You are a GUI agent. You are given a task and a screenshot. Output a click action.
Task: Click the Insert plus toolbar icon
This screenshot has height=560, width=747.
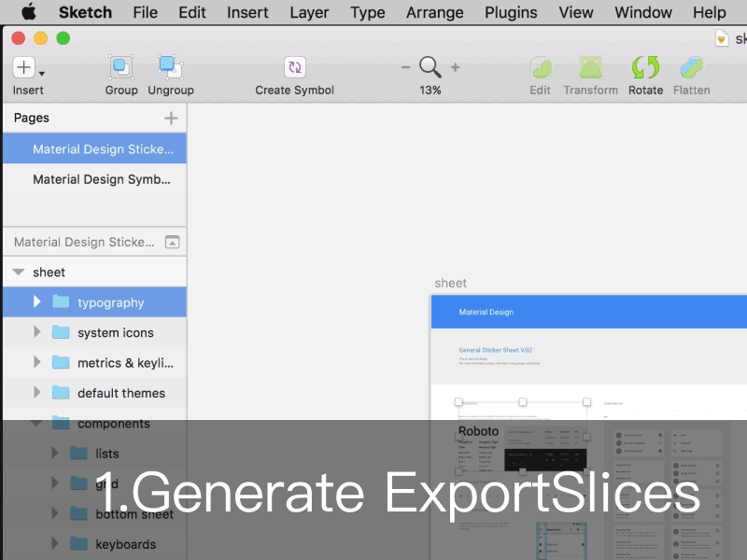[x=23, y=67]
